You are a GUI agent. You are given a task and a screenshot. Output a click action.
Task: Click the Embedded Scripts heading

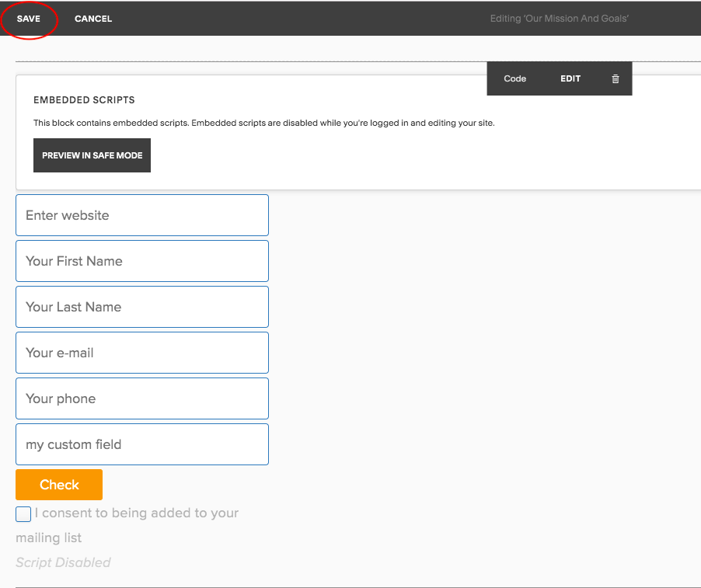point(84,100)
